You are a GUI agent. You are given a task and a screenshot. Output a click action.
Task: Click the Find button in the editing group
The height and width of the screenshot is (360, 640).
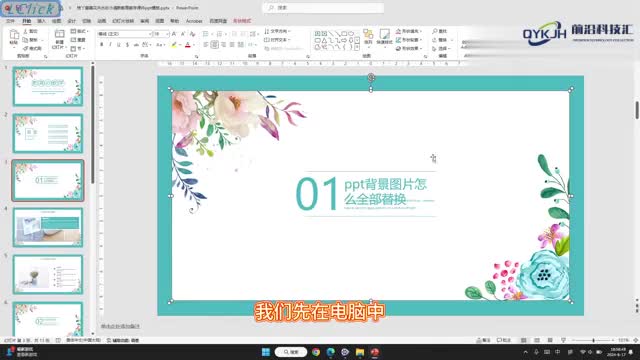point(440,31)
